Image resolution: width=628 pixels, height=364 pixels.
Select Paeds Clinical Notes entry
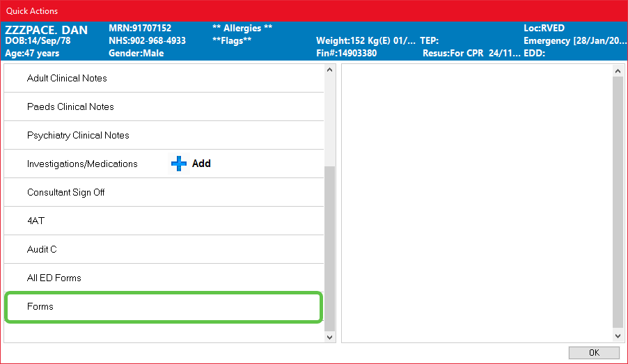point(70,107)
